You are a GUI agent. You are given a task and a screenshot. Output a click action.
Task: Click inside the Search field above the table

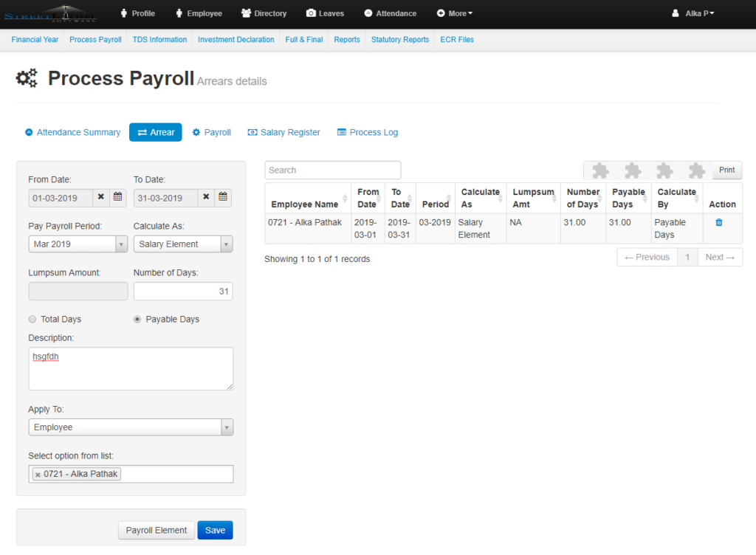(x=332, y=170)
